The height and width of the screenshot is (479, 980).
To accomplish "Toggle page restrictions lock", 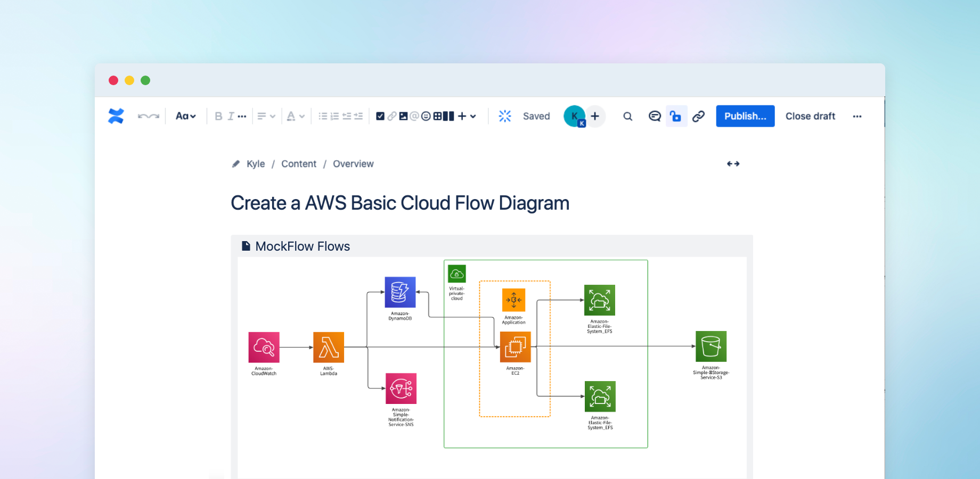I will (676, 116).
